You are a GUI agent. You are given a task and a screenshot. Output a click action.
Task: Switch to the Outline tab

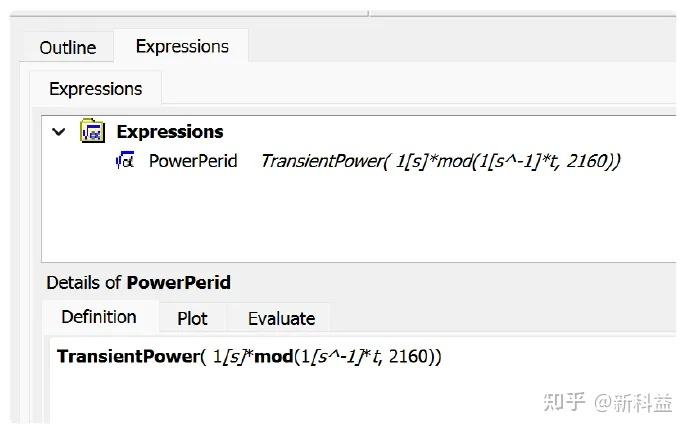click(x=68, y=47)
